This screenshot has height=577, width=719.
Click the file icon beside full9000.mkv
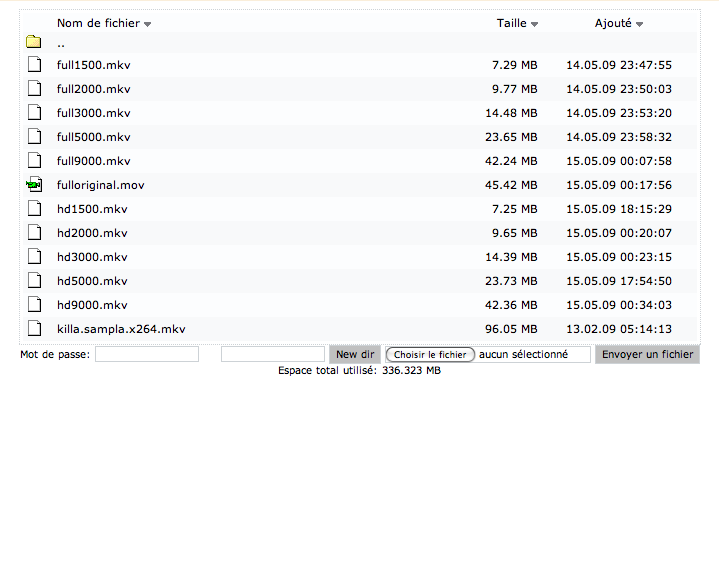(34, 160)
